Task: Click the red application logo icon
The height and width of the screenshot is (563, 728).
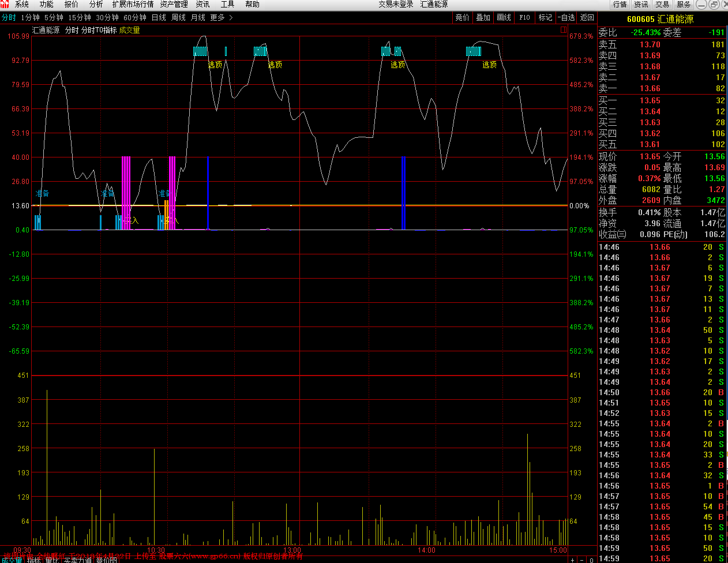Action: pyautogui.click(x=5, y=4)
